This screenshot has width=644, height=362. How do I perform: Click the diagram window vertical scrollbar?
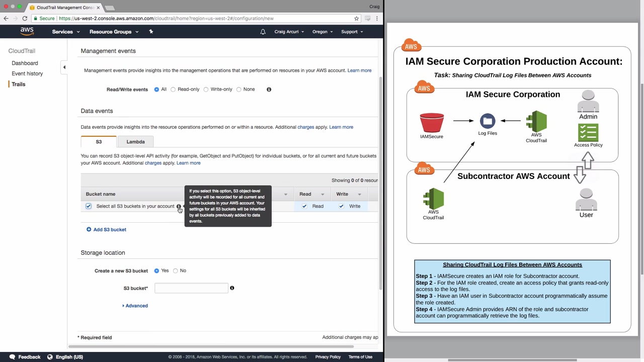tap(641, 178)
